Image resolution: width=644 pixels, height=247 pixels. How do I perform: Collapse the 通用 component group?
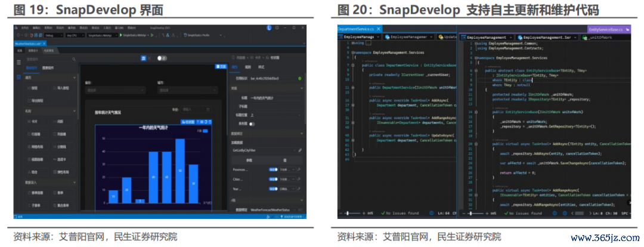(x=75, y=78)
